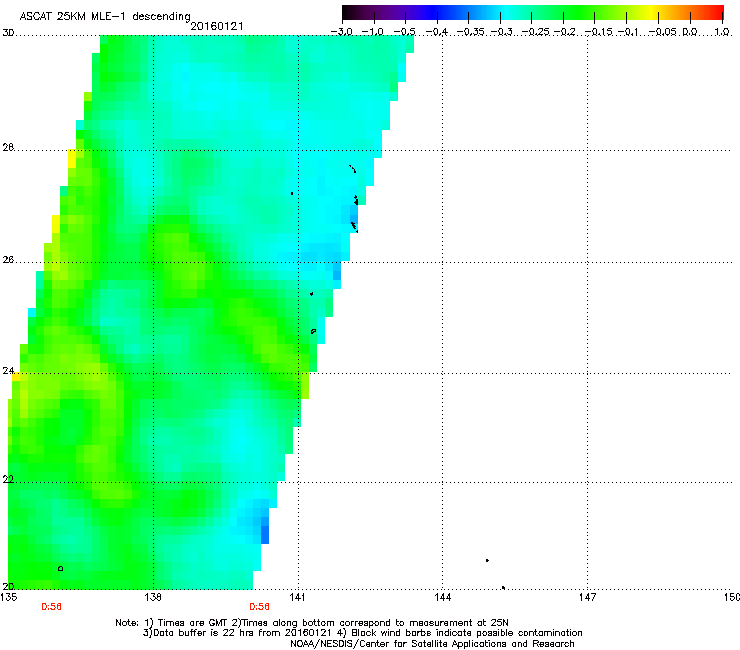Click the latitude axis label '24'

[8, 371]
